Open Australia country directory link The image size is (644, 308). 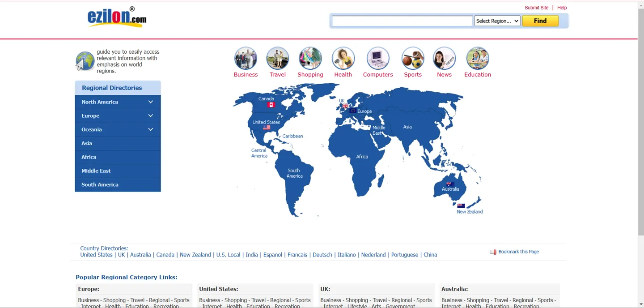140,255
